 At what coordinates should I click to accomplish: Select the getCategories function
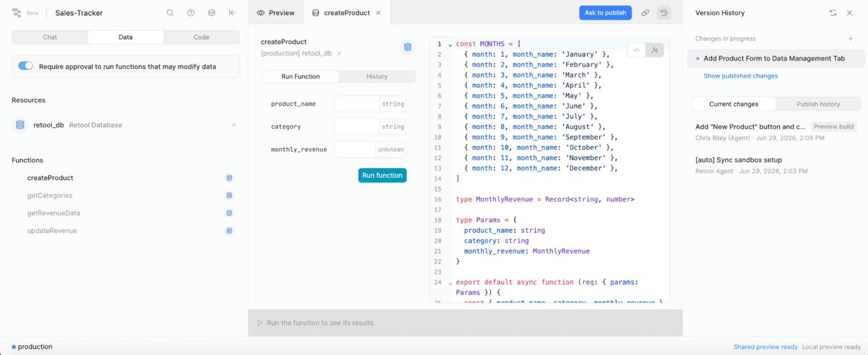[x=50, y=196]
